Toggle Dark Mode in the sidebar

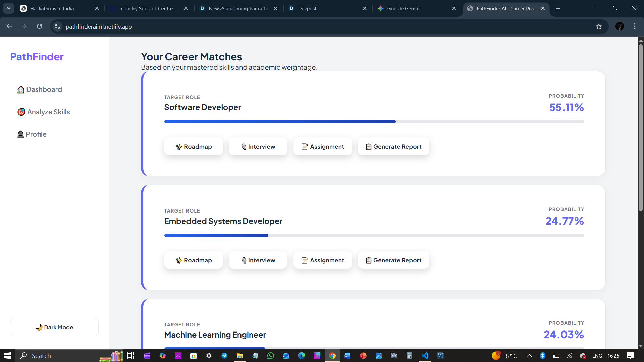tap(54, 327)
